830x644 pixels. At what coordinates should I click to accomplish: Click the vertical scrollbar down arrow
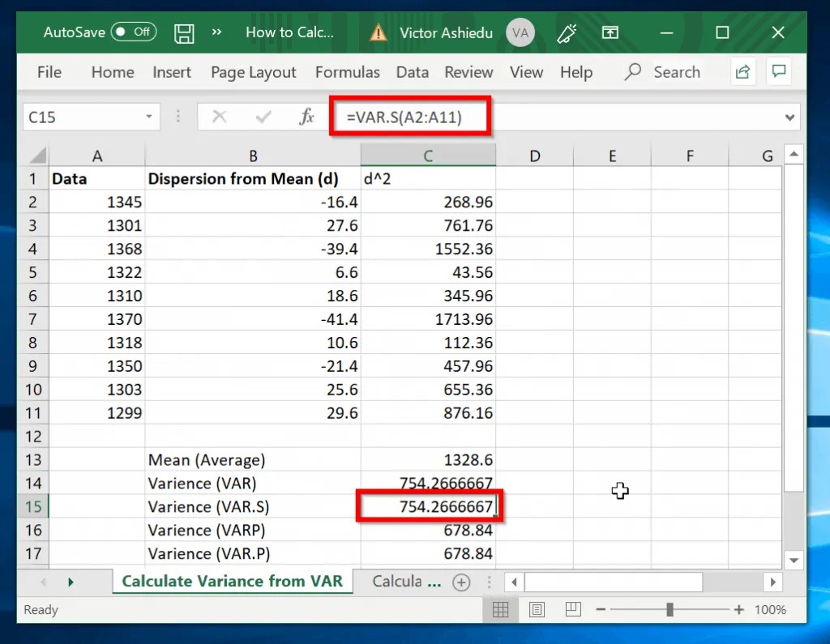[794, 560]
